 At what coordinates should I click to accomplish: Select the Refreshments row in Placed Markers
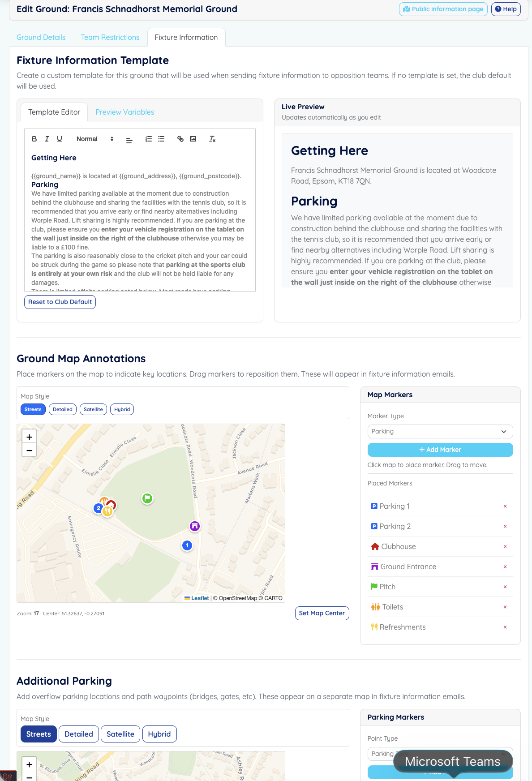440,627
